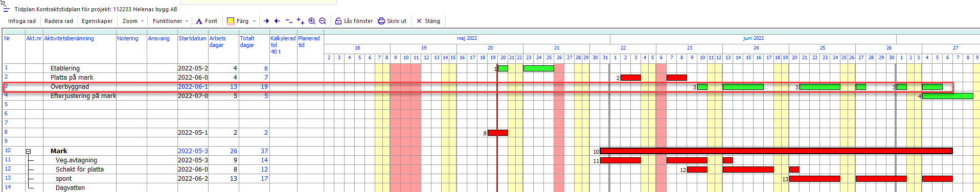Click the Akt.nr column header
This screenshot has width=980, height=192.
(34, 38)
